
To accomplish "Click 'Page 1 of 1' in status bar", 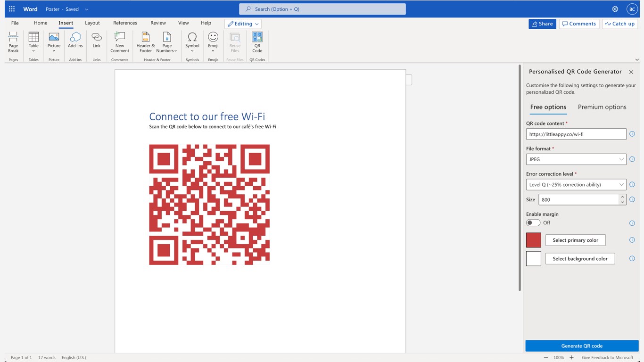I will (x=21, y=358).
